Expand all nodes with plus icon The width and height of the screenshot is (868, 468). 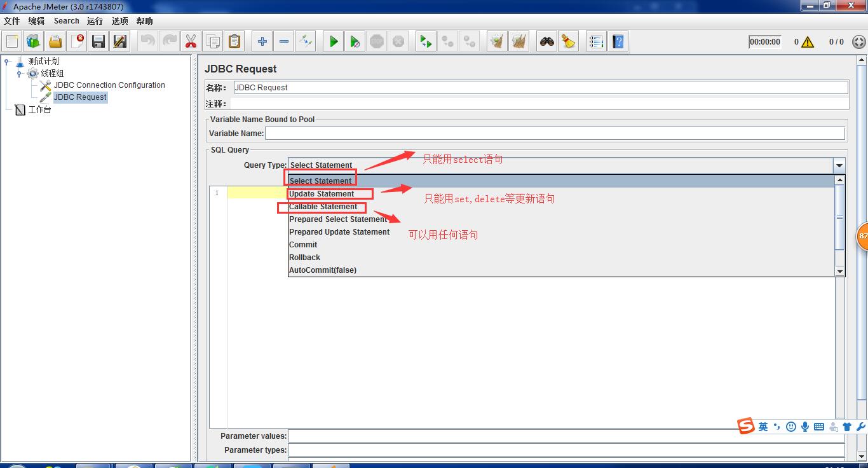pyautogui.click(x=262, y=41)
